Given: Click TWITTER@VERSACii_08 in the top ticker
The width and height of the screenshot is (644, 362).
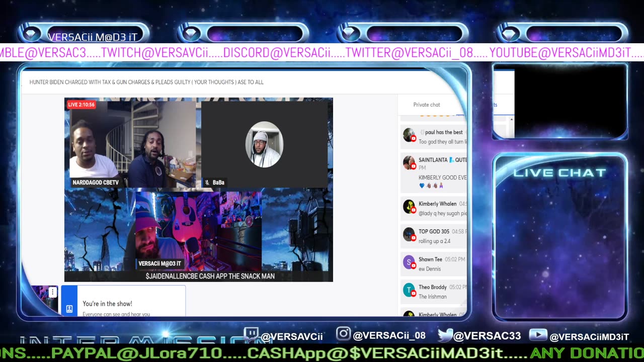Looking at the screenshot, I should (x=410, y=53).
